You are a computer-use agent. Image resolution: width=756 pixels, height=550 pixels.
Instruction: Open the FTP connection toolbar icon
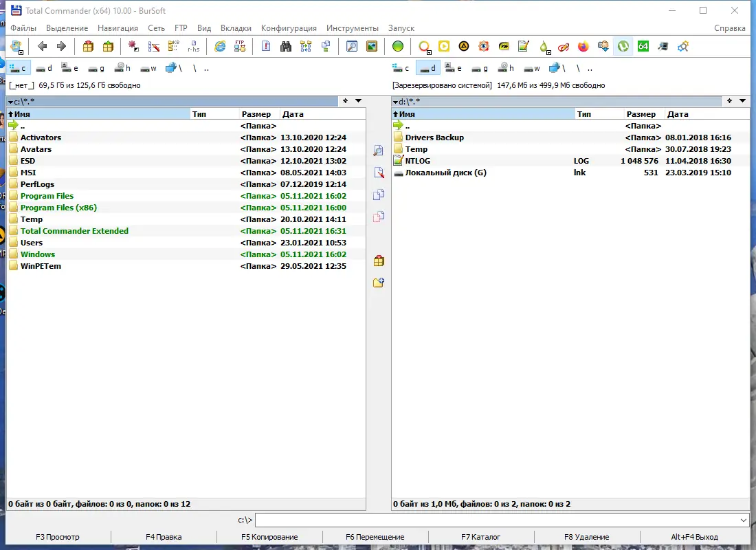(240, 46)
